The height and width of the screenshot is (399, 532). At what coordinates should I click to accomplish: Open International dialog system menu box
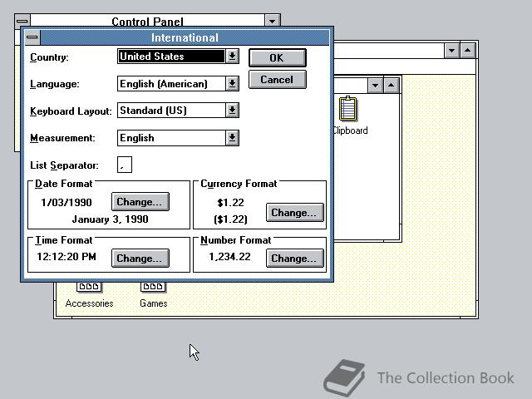pos(32,37)
